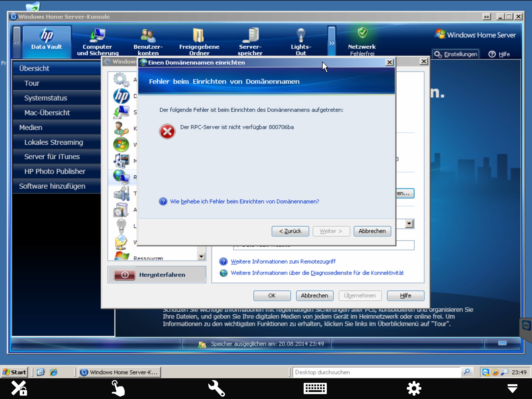This screenshot has width=532, height=399.
Task: Click the remote session disconnect X icon
Action: pyautogui.click(x=19, y=388)
